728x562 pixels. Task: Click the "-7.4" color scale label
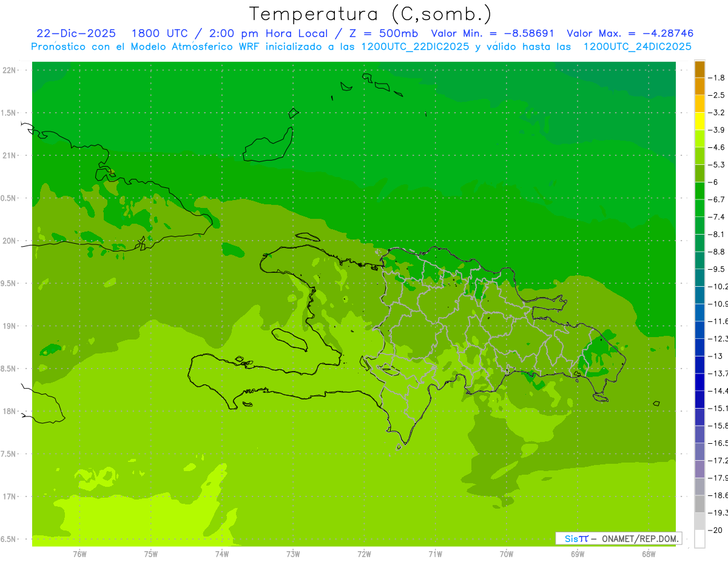point(716,217)
